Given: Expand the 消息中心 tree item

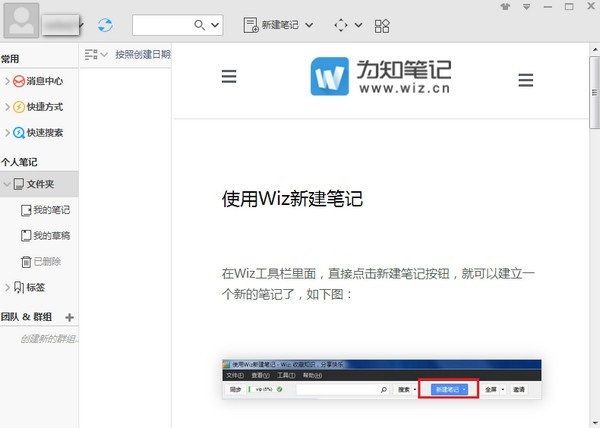Looking at the screenshot, I should click(7, 81).
